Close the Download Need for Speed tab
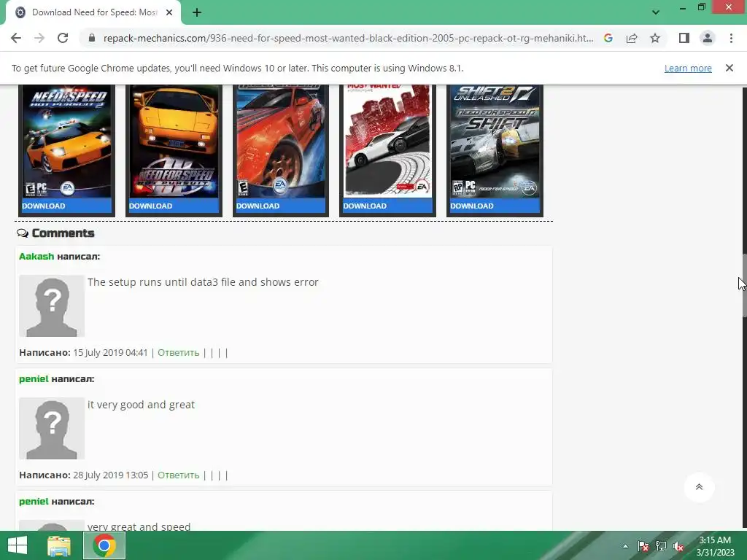Image resolution: width=747 pixels, height=560 pixels. (x=169, y=12)
